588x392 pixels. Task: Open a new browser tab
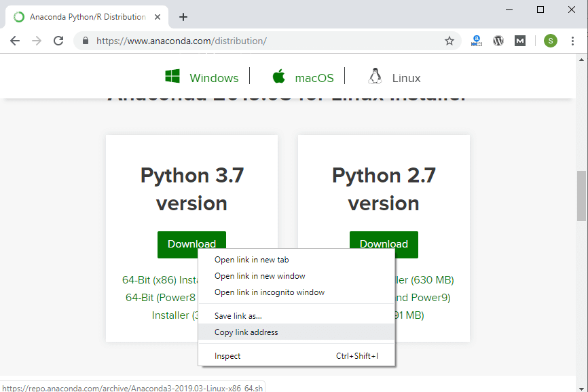pos(183,17)
